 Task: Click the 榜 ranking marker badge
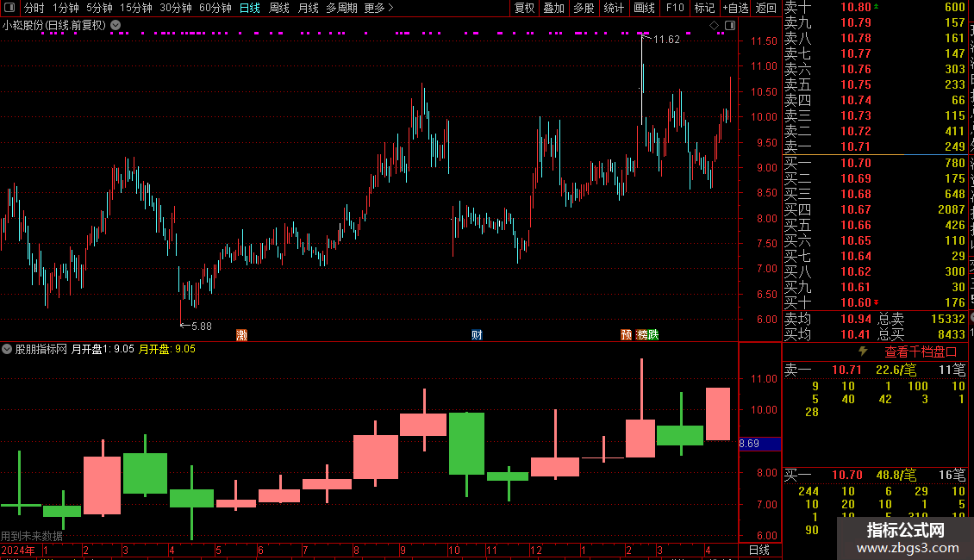click(641, 334)
